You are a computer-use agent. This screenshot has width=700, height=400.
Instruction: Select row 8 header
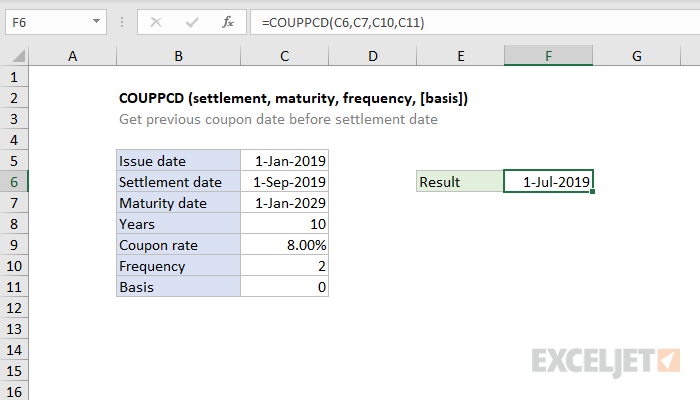[x=14, y=224]
